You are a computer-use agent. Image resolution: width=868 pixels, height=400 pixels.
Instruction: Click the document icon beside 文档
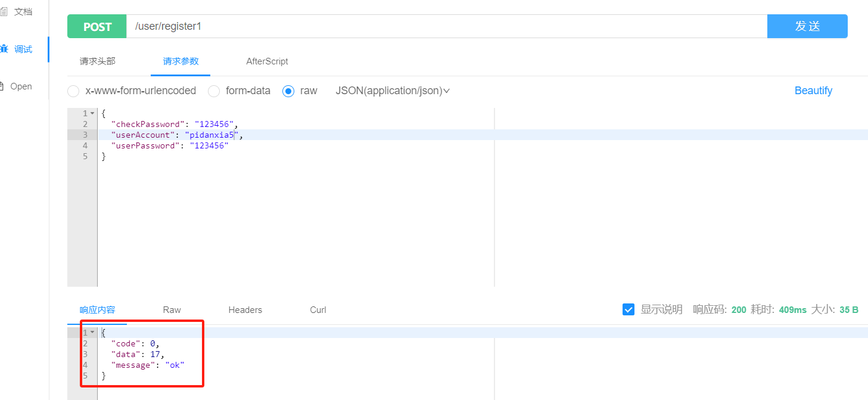(4, 12)
